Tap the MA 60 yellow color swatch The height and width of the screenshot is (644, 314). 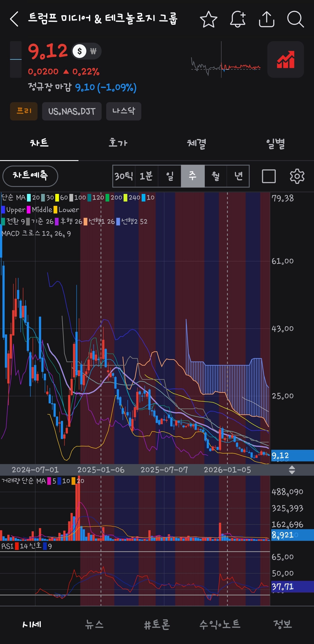coord(57,198)
